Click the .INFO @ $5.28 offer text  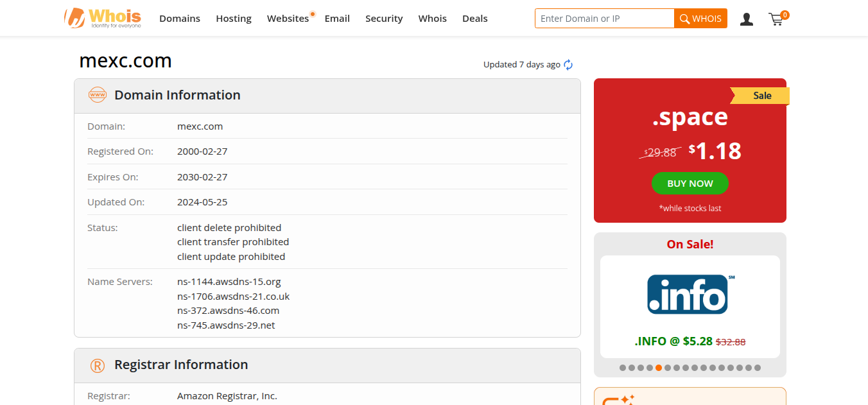(673, 341)
